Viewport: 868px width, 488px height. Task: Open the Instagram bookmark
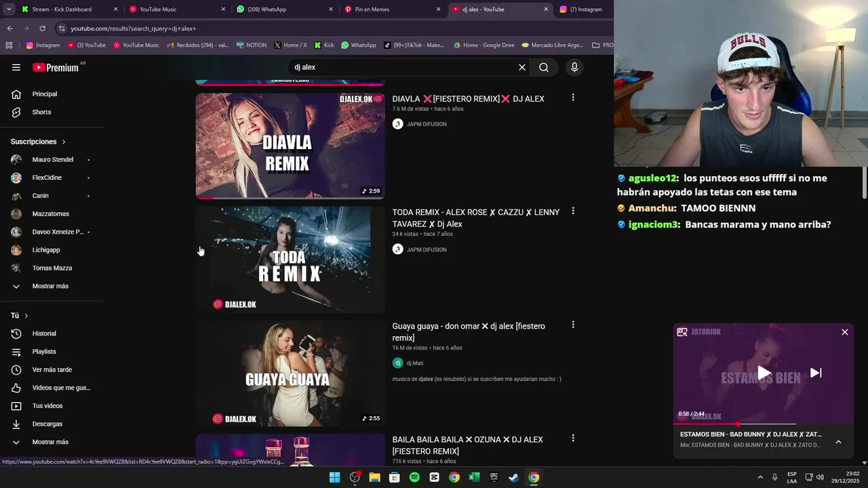43,45
